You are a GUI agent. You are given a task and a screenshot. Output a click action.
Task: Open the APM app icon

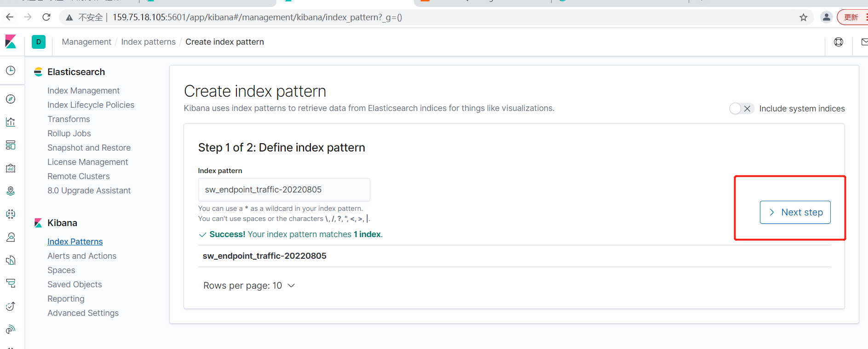[x=11, y=283]
